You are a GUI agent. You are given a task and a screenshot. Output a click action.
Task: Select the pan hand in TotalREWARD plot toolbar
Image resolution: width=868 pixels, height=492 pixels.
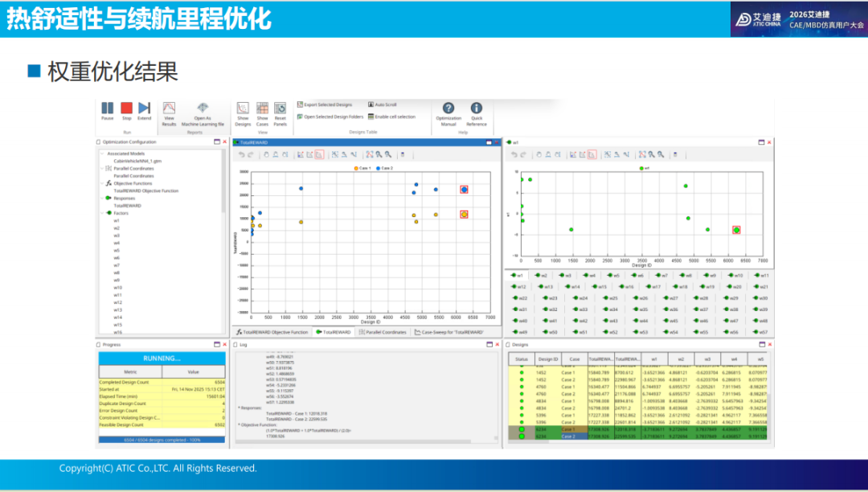(x=266, y=155)
